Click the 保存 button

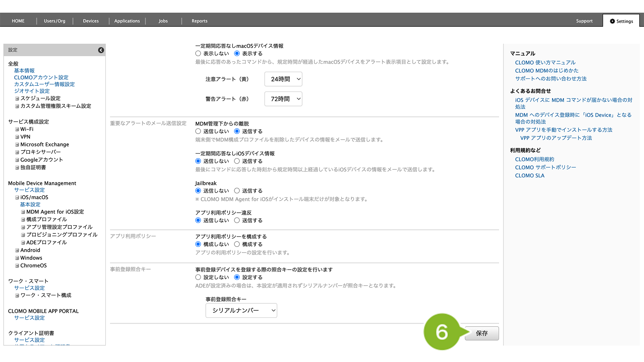point(482,333)
